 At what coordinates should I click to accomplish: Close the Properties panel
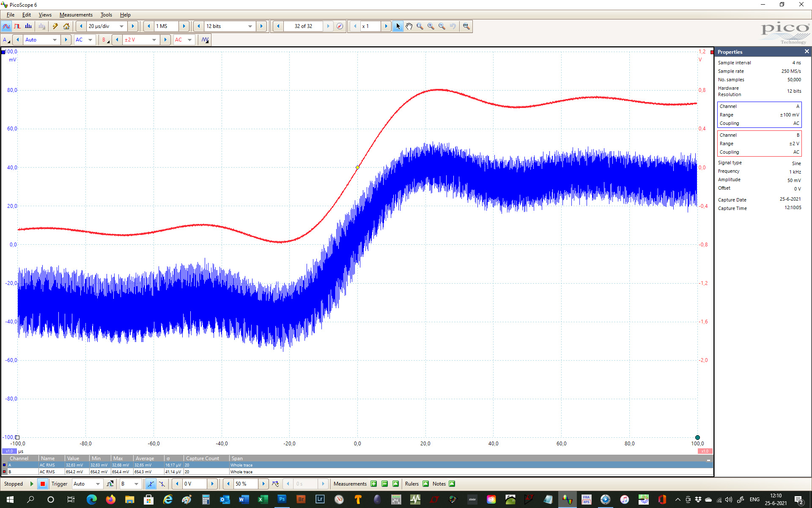[807, 52]
